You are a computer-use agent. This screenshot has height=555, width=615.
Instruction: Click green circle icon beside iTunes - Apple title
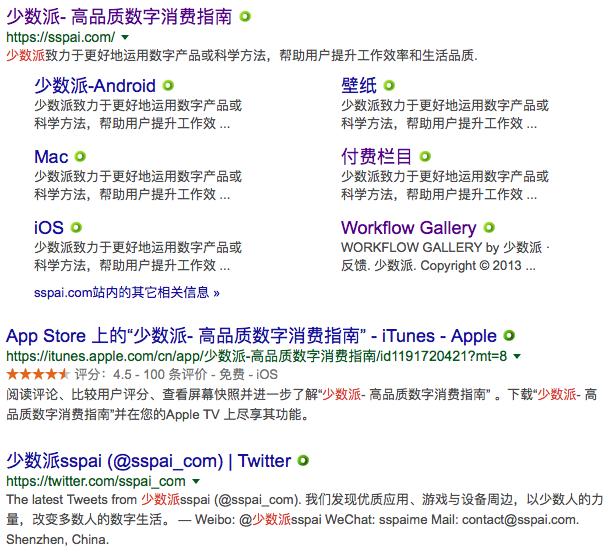(x=509, y=336)
